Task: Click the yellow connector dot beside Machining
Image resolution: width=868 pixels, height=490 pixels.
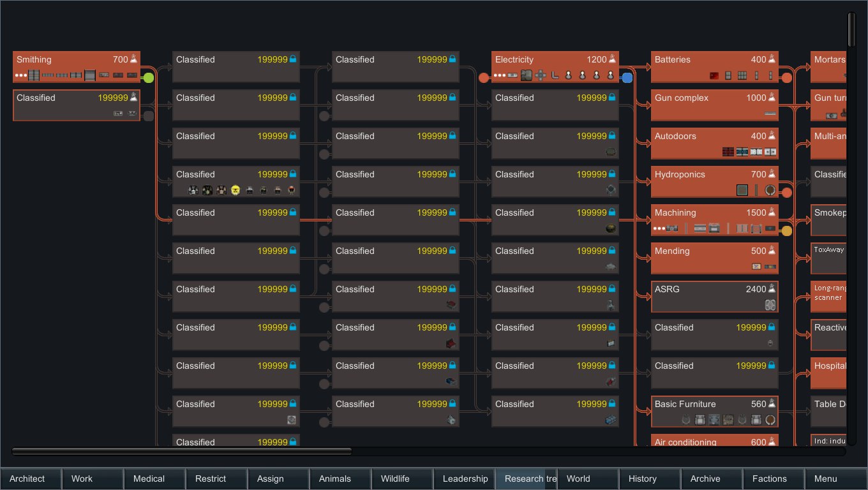Action: (x=787, y=231)
